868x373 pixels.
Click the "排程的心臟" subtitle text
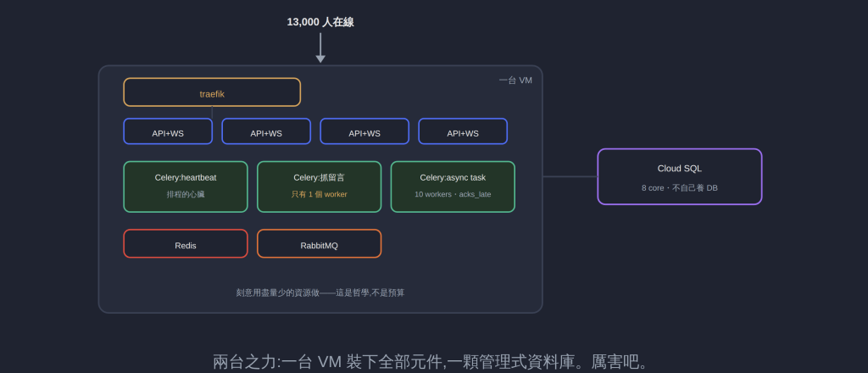186,194
